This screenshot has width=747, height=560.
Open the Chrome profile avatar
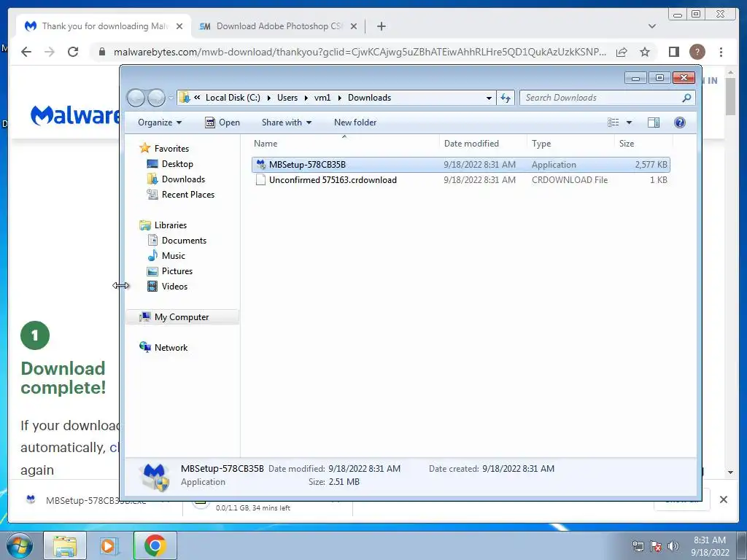[x=697, y=52]
